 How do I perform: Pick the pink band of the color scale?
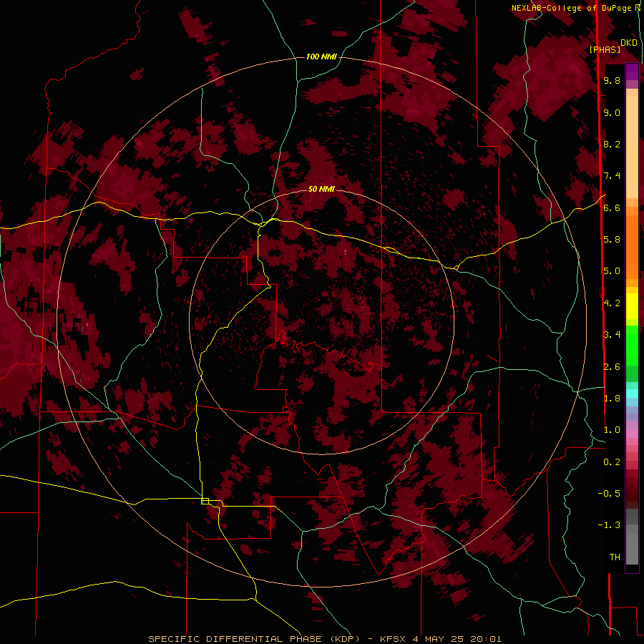pyautogui.click(x=632, y=434)
